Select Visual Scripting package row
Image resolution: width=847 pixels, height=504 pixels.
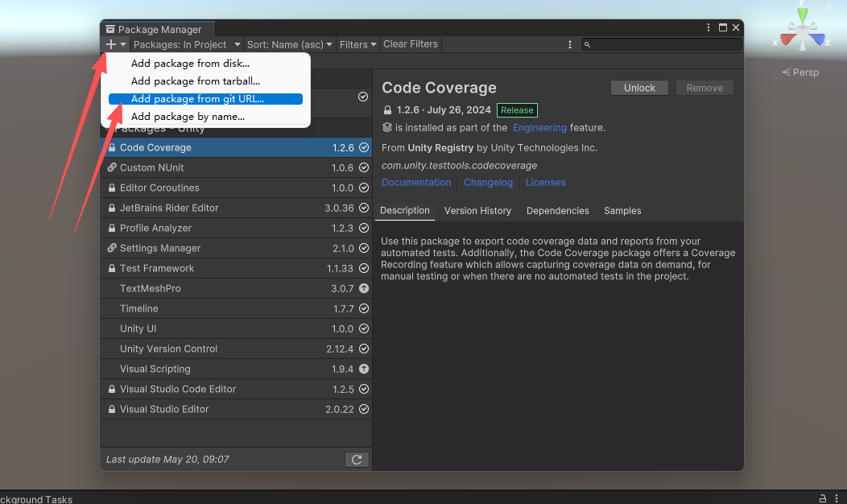236,369
